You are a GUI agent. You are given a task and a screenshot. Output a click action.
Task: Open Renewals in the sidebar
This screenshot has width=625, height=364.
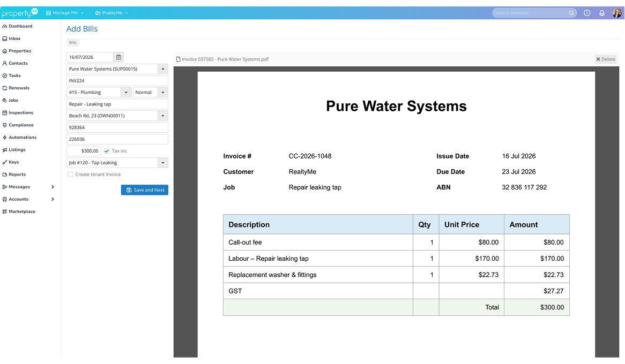16,88
